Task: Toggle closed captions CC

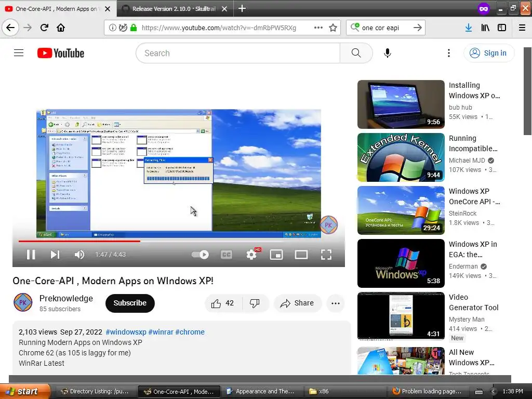Action: tap(227, 255)
